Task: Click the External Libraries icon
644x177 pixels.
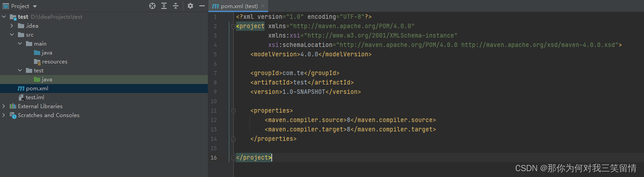Action: pyautogui.click(x=13, y=106)
